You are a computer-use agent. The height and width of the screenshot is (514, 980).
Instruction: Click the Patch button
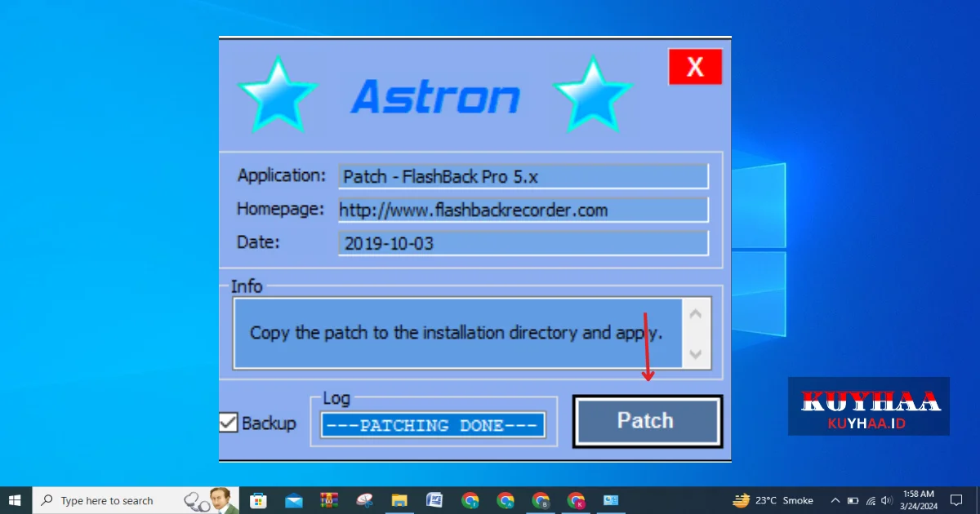(646, 421)
